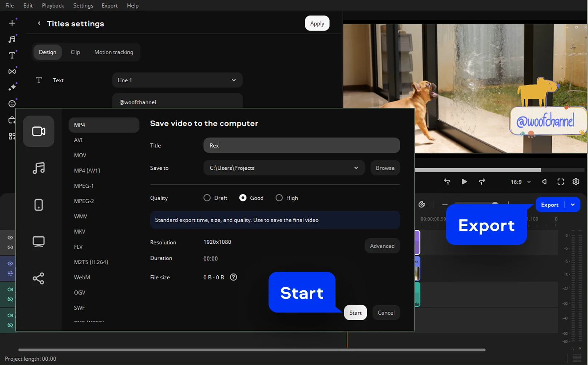The width and height of the screenshot is (588, 365).
Task: Select High quality option
Action: click(279, 198)
